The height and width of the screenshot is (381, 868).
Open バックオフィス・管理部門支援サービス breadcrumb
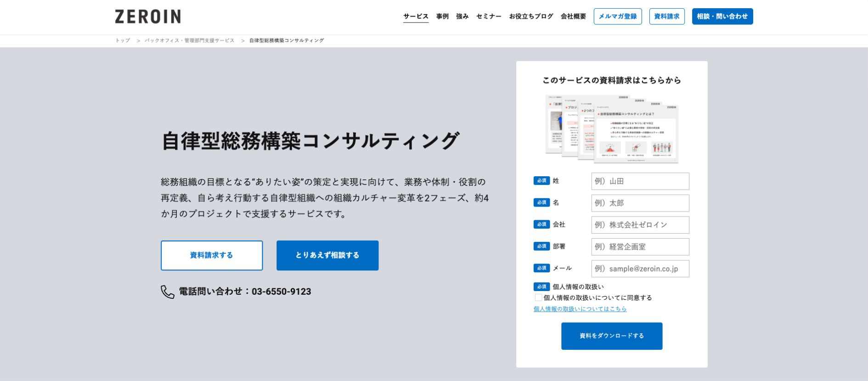tap(189, 40)
